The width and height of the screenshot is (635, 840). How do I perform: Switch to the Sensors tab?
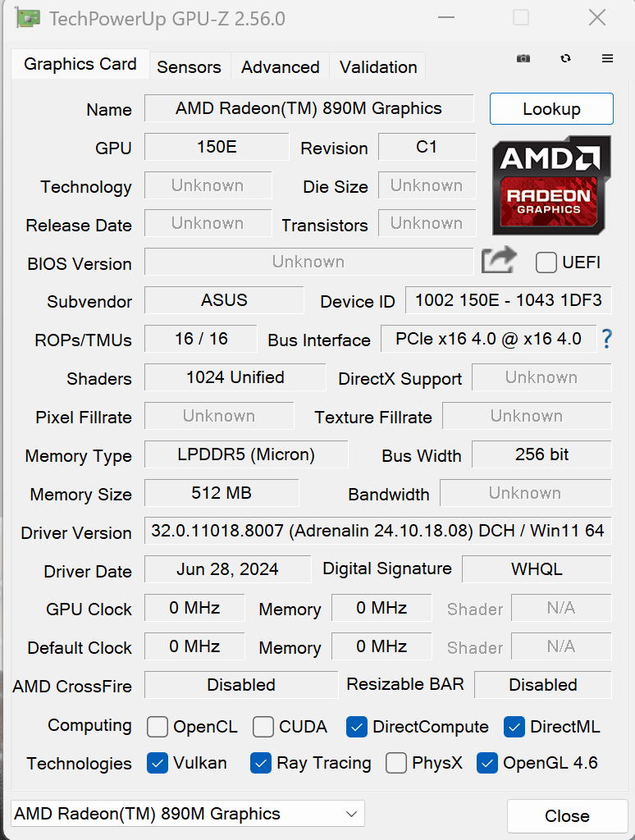click(x=189, y=66)
